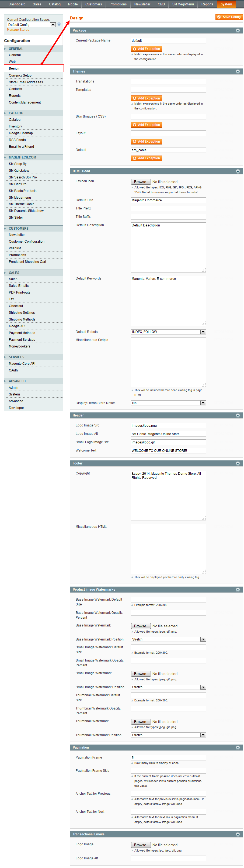Open the Customers top menu
Screen dimensions: 244x868
[93, 4]
